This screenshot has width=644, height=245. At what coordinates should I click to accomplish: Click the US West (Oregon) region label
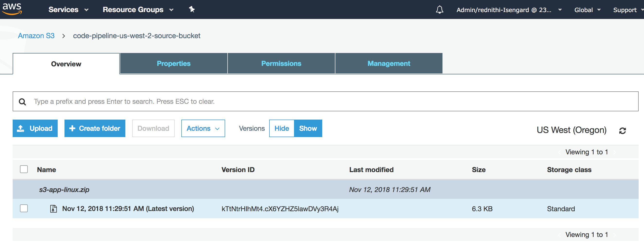[571, 130]
